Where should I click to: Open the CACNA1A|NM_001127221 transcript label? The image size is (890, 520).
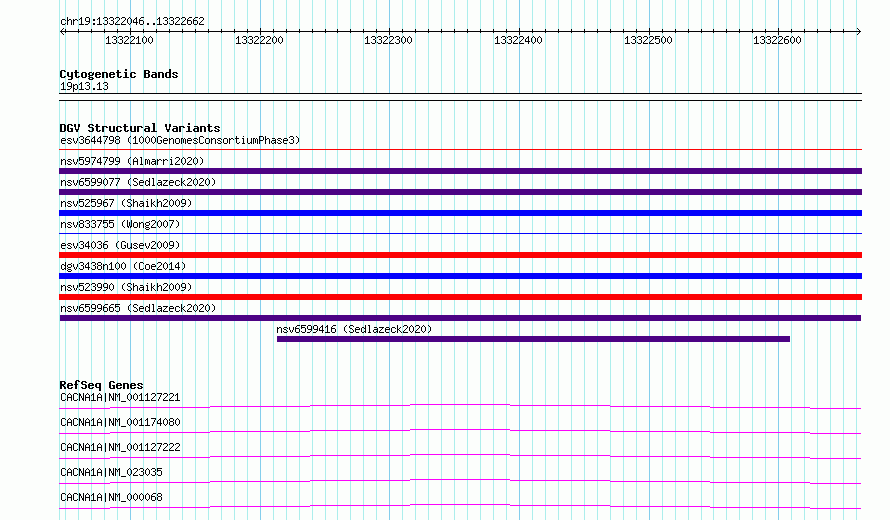120,397
